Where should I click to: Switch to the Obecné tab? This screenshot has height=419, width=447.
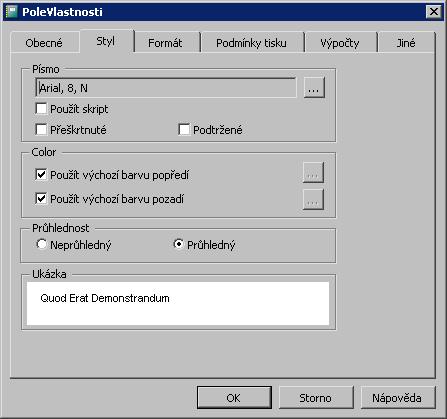[44, 43]
